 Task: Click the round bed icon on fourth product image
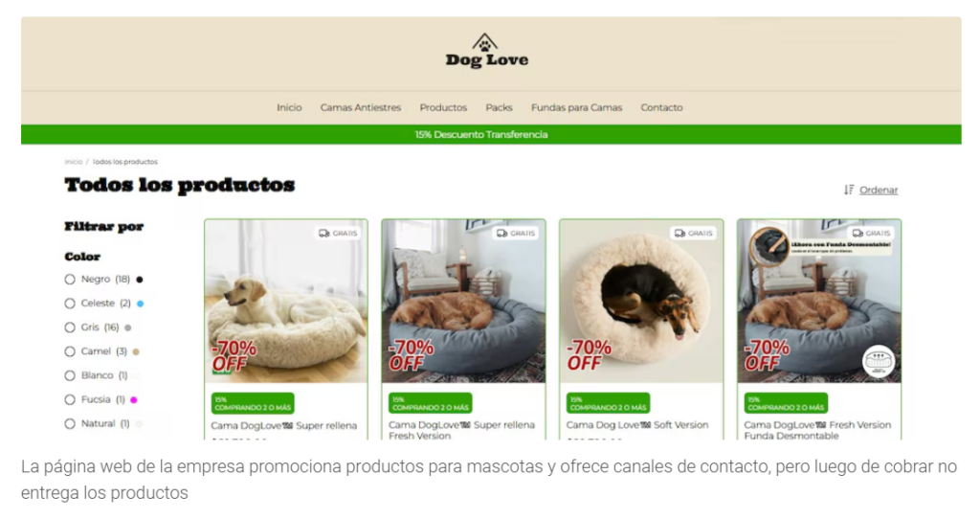click(879, 361)
